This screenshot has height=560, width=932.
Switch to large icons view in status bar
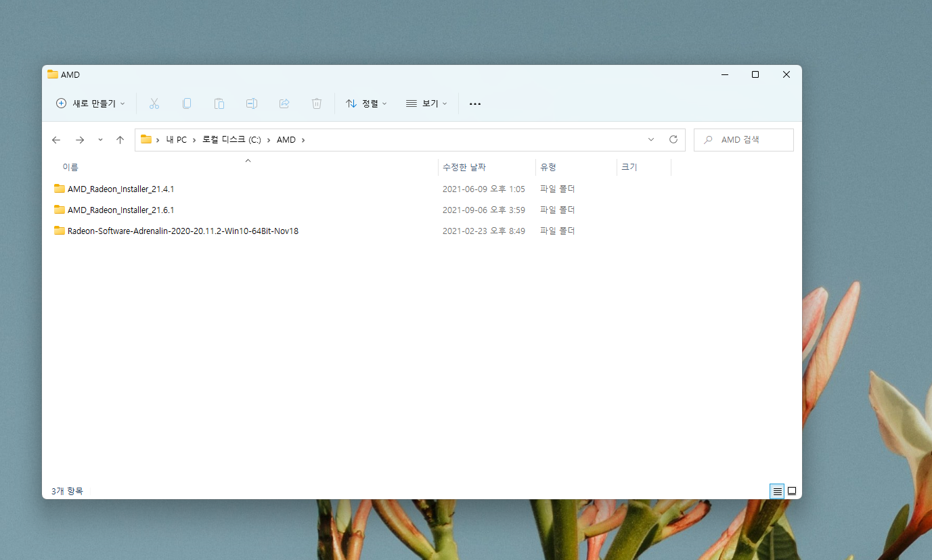pyautogui.click(x=792, y=491)
